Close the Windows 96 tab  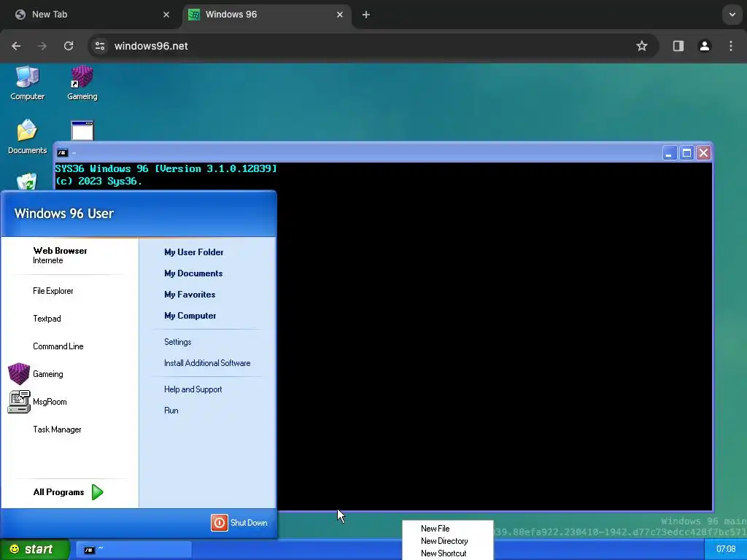(340, 15)
